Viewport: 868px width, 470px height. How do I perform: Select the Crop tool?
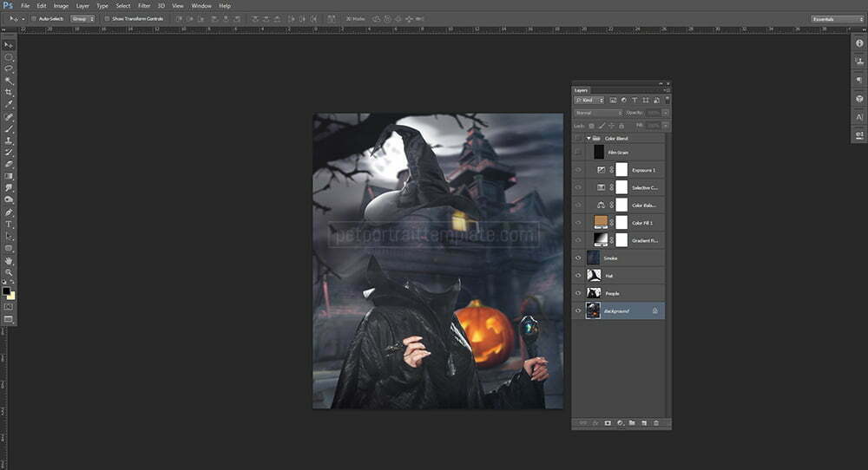(x=9, y=92)
